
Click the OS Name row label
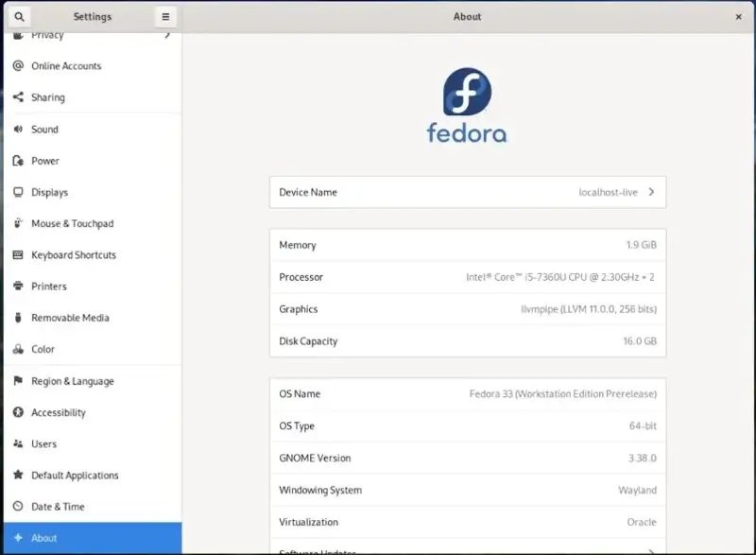[x=300, y=393]
